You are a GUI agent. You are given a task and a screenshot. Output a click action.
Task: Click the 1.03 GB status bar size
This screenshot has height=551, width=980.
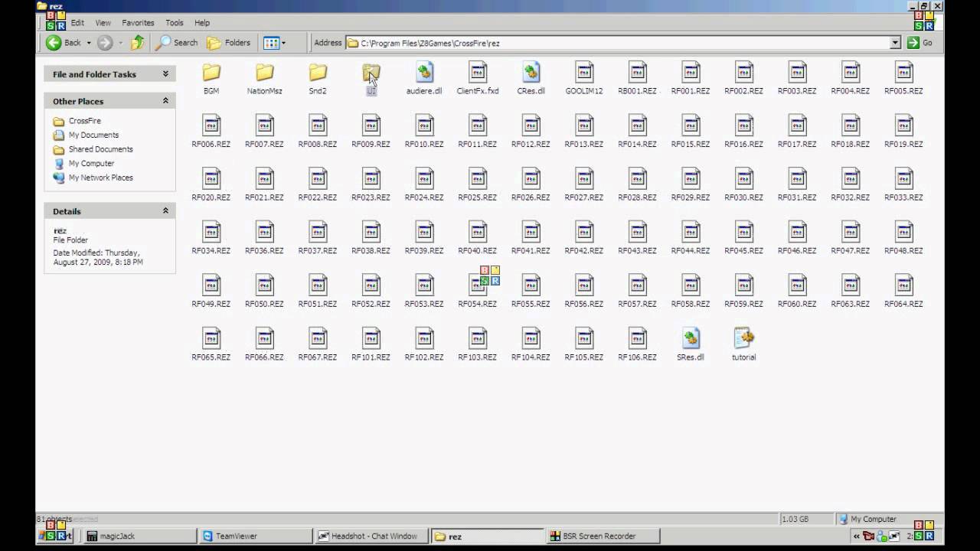(x=795, y=519)
